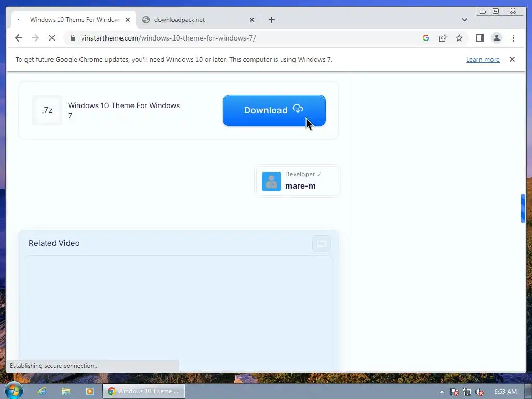
Task: Launch Internet Explorer from taskbar
Action: pyautogui.click(x=42, y=391)
